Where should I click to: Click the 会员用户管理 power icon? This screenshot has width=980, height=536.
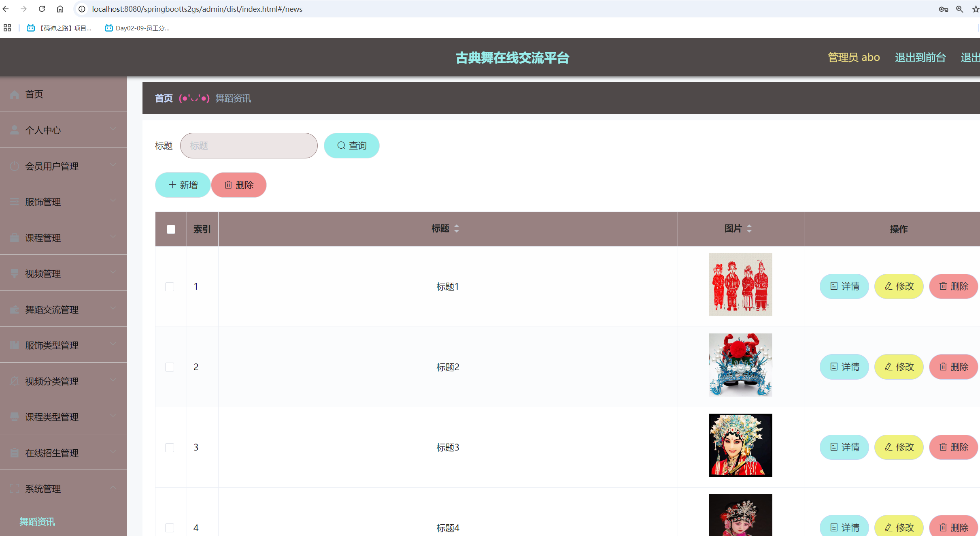click(x=15, y=166)
